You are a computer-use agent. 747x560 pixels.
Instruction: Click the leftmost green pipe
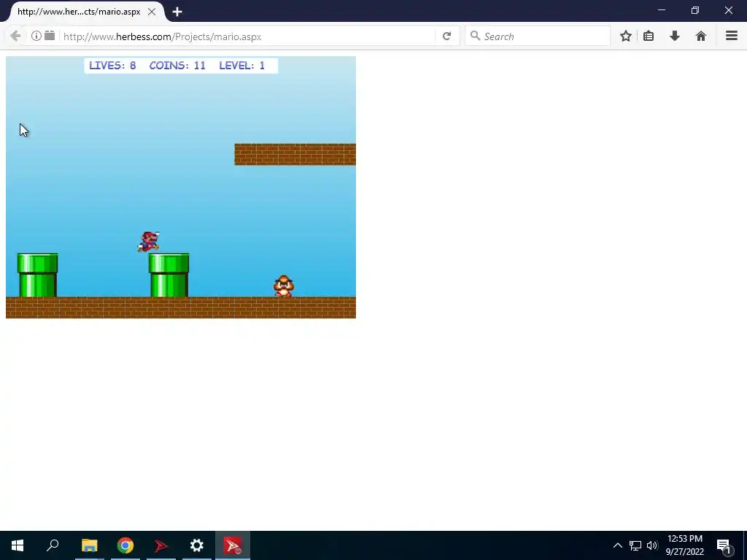click(38, 275)
